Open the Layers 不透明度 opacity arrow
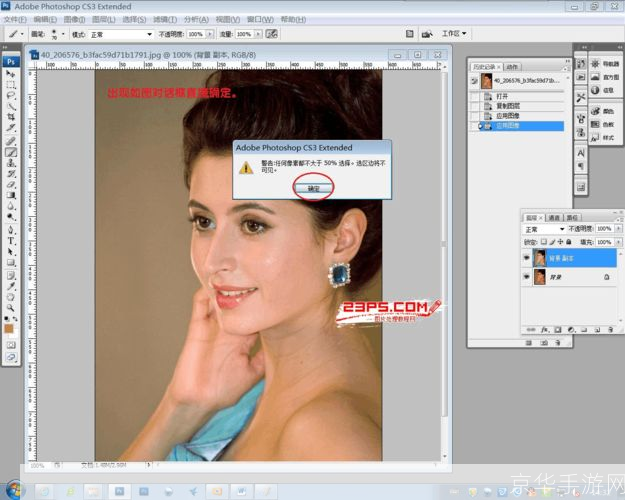Screen dimensions: 625x500 [618, 229]
